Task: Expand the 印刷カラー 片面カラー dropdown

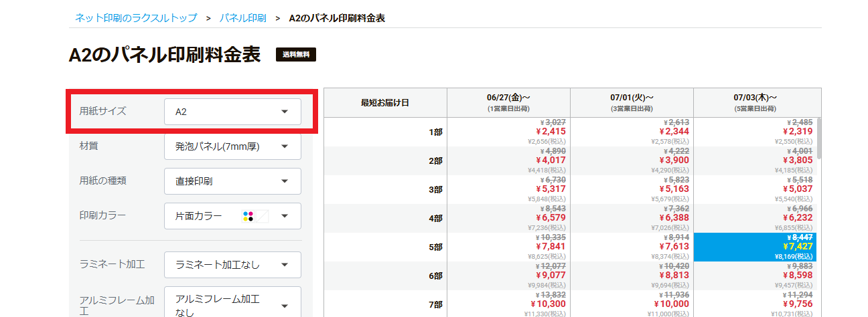Action: 232,216
